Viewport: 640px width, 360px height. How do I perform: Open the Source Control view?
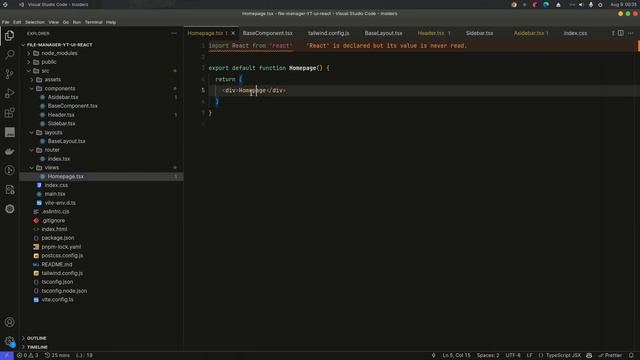coord(9,74)
